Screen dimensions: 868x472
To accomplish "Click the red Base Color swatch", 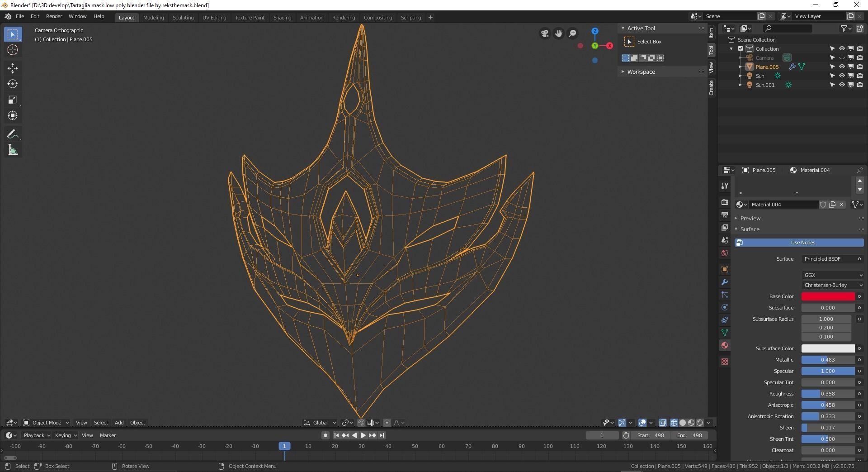I will tap(828, 296).
